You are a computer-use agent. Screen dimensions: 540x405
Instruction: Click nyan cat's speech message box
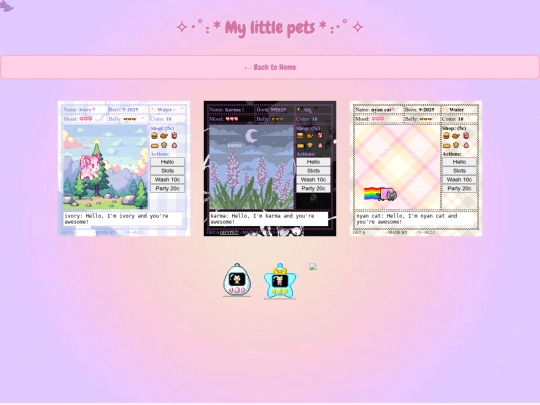click(415, 219)
